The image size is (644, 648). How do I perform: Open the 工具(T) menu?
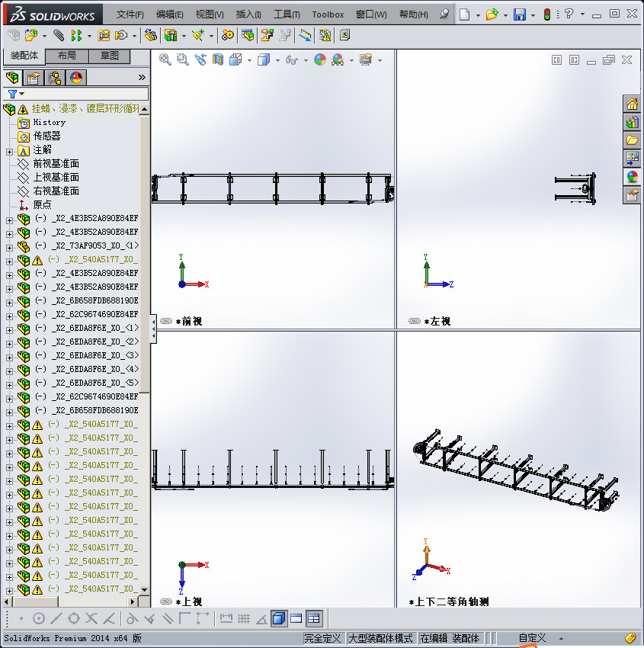point(287,14)
